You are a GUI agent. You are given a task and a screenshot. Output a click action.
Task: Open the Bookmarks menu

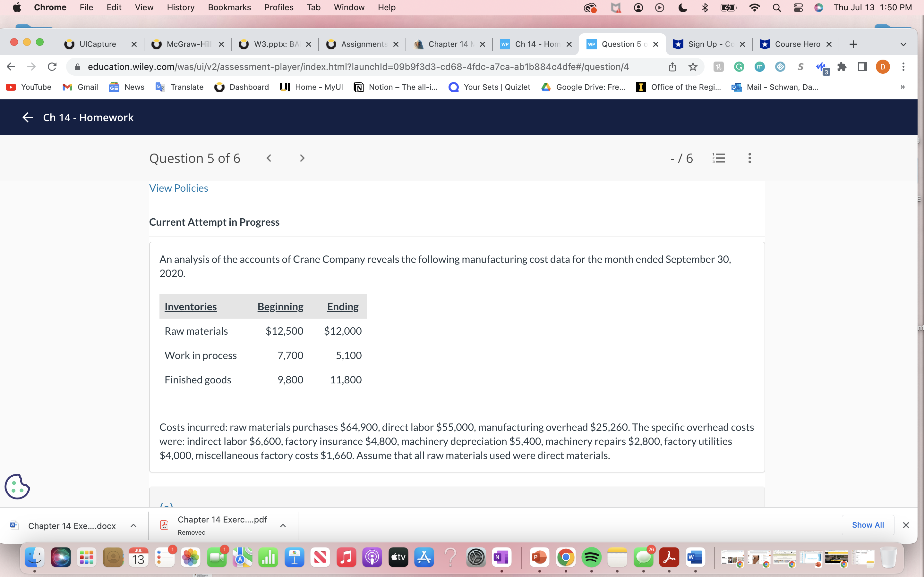[229, 7]
